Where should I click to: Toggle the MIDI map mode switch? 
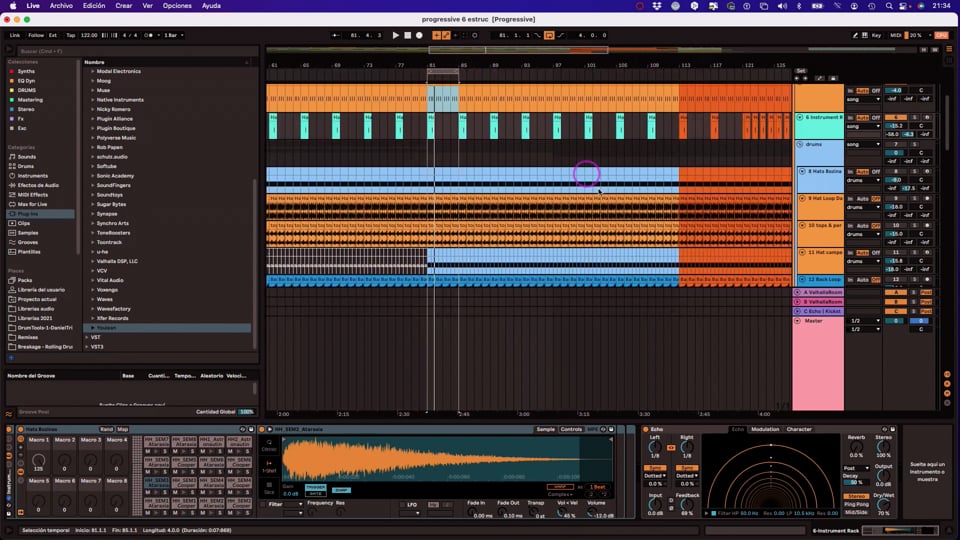pos(896,36)
